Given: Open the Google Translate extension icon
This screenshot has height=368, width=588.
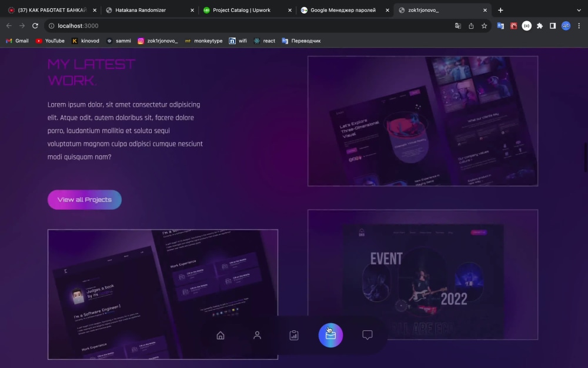Looking at the screenshot, I should pyautogui.click(x=500, y=26).
